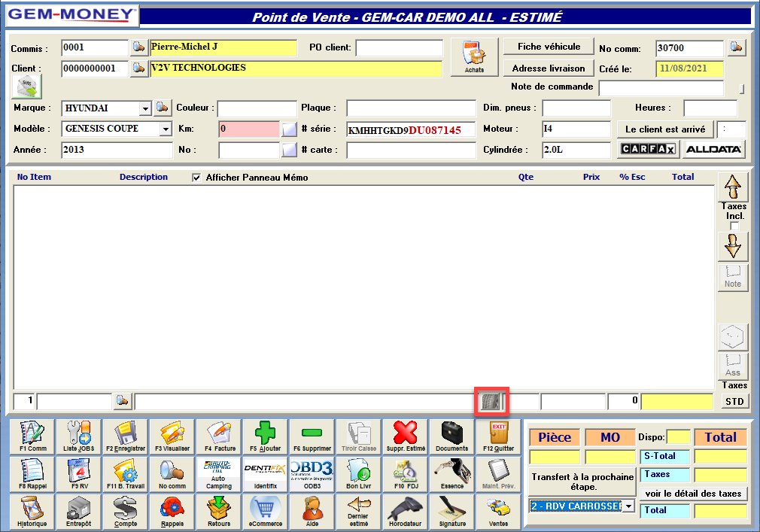Create invoice with F4 Facture
Image resolution: width=760 pixels, height=532 pixels.
tap(219, 436)
